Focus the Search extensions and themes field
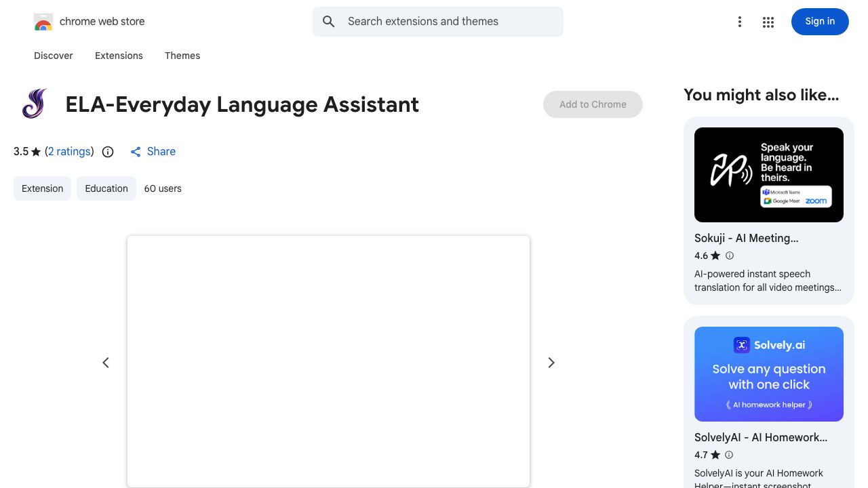 (x=438, y=22)
